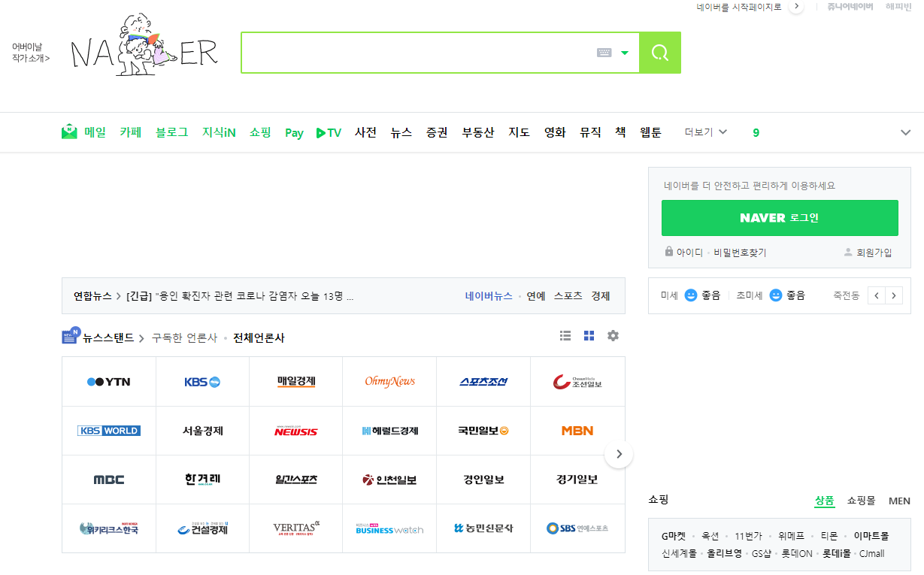The height and width of the screenshot is (575, 924).
Task: Go to the 카페 menu
Action: click(131, 132)
